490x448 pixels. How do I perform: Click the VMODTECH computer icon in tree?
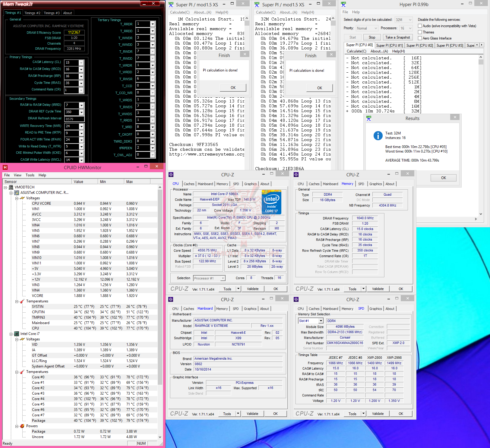point(11,187)
